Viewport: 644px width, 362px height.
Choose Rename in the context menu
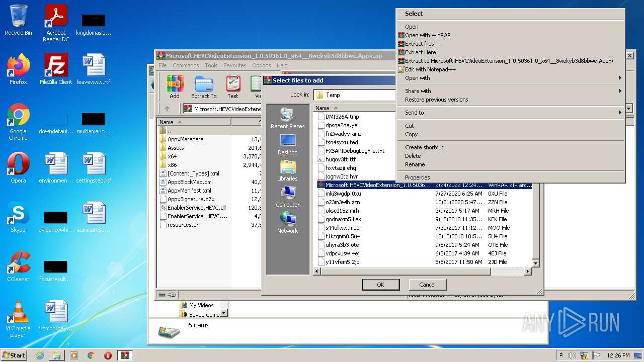click(510, 164)
